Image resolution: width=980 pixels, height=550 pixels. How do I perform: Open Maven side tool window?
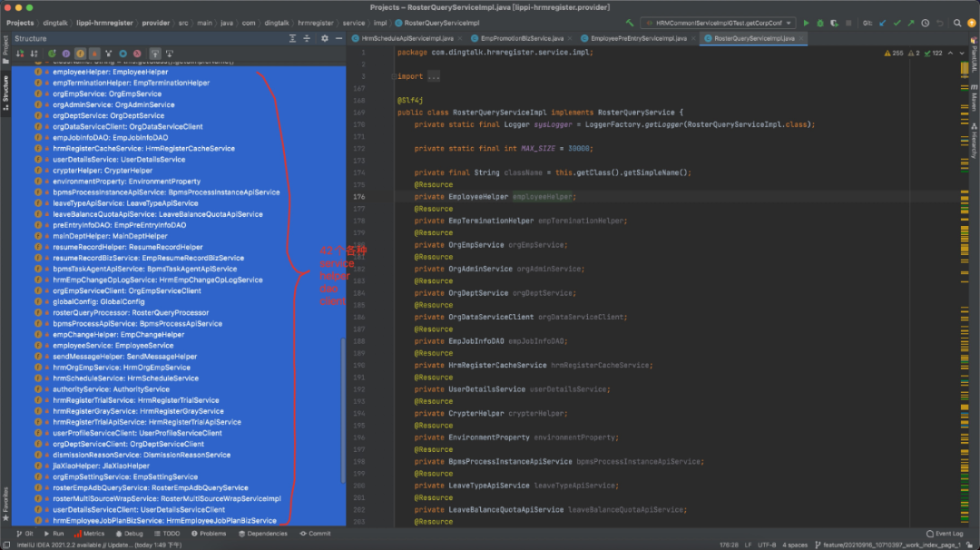974,98
